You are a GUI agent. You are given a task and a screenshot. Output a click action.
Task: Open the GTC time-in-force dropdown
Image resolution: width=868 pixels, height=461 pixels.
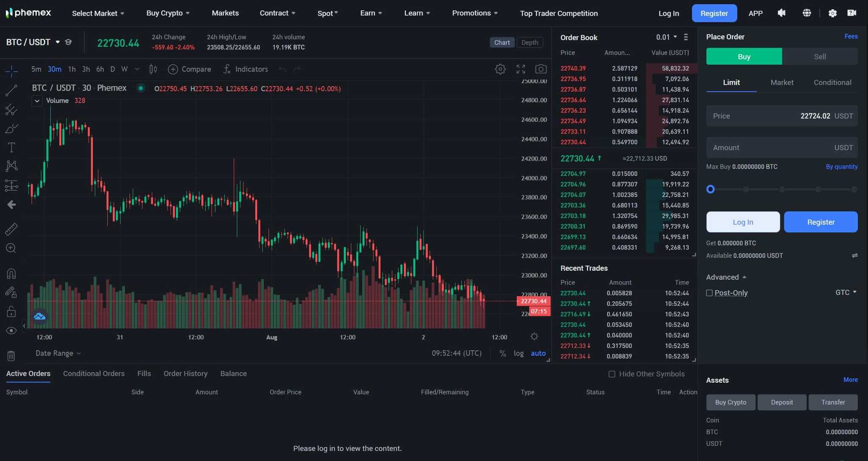pyautogui.click(x=846, y=292)
